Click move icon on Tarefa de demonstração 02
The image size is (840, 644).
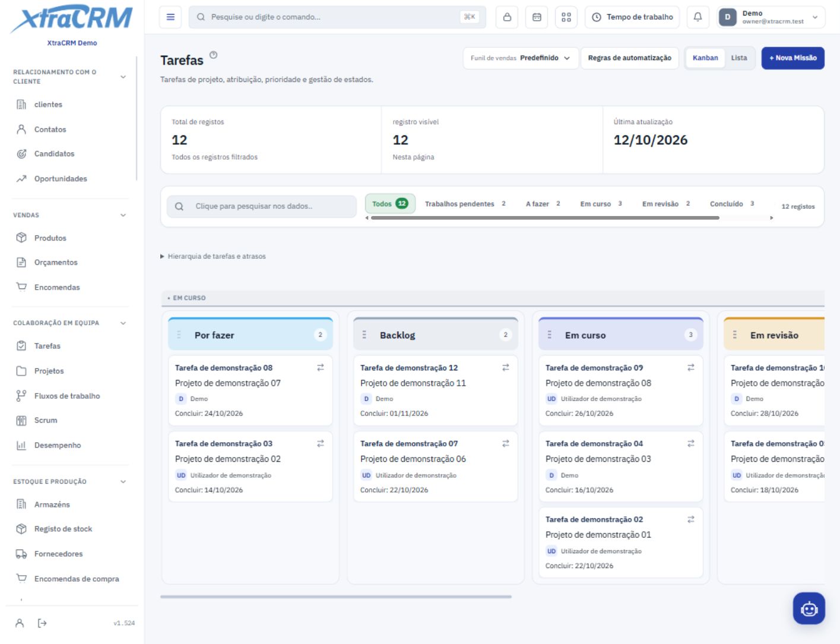691,519
